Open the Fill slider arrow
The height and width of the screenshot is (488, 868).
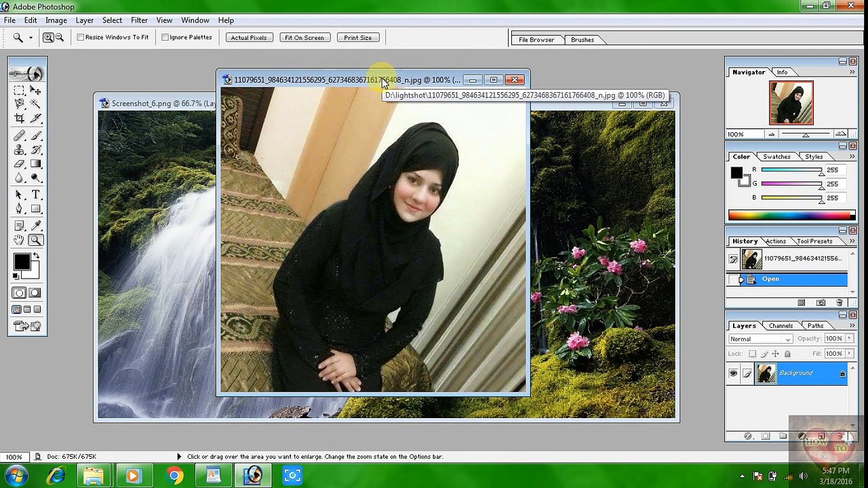[x=848, y=354]
